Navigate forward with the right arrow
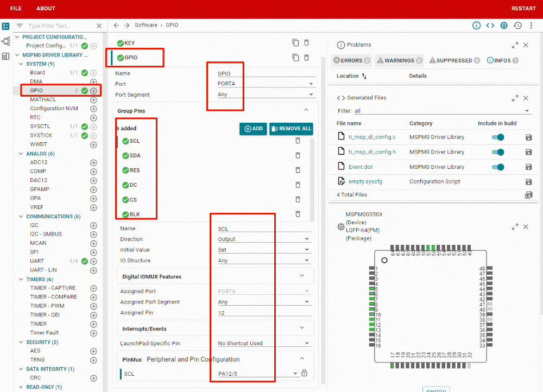543x392 pixels. coord(127,26)
